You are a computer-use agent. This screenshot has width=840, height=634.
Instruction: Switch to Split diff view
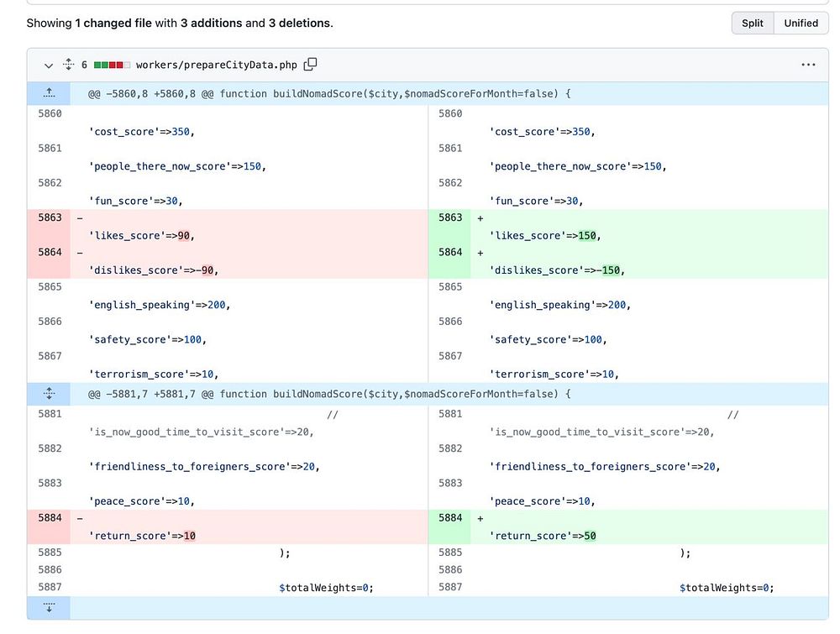752,23
